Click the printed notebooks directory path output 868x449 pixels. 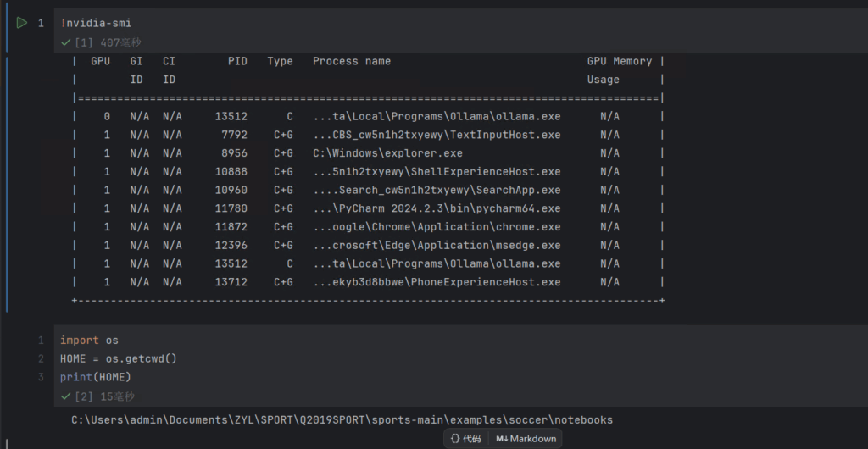(342, 420)
